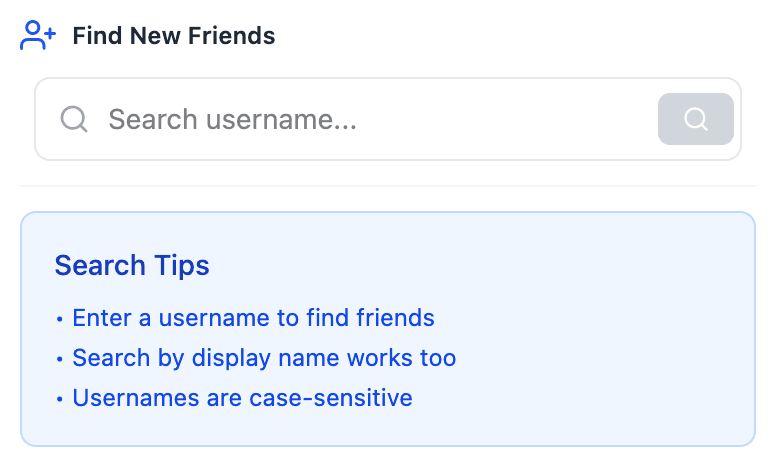This screenshot has width=776, height=468.
Task: Click bullet before "Search by display name" tip
Action: 60,359
